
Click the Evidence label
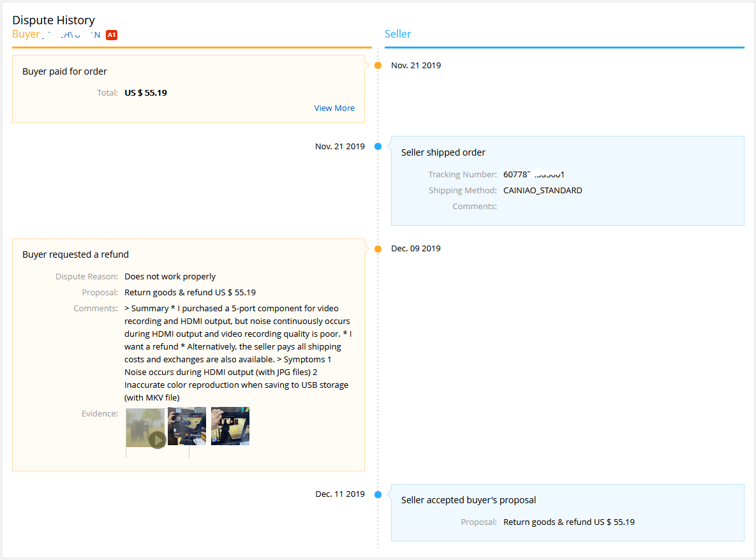[x=100, y=413]
